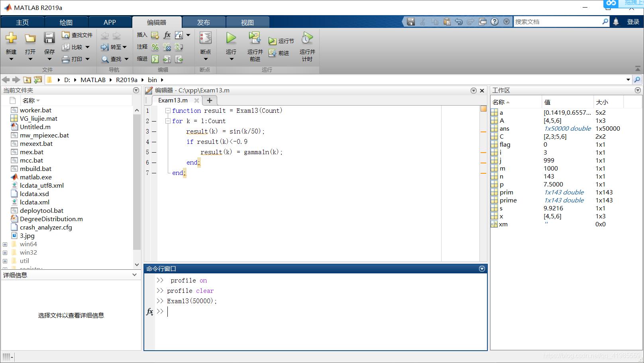Click the code analyzer orange indicator
Image resolution: width=644 pixels, height=363 pixels.
pyautogui.click(x=483, y=109)
